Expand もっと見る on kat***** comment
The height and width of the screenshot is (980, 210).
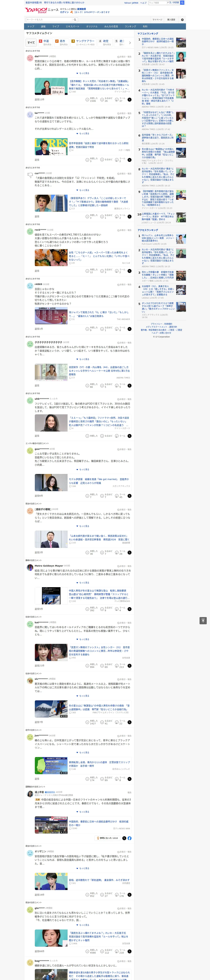click(83, 639)
